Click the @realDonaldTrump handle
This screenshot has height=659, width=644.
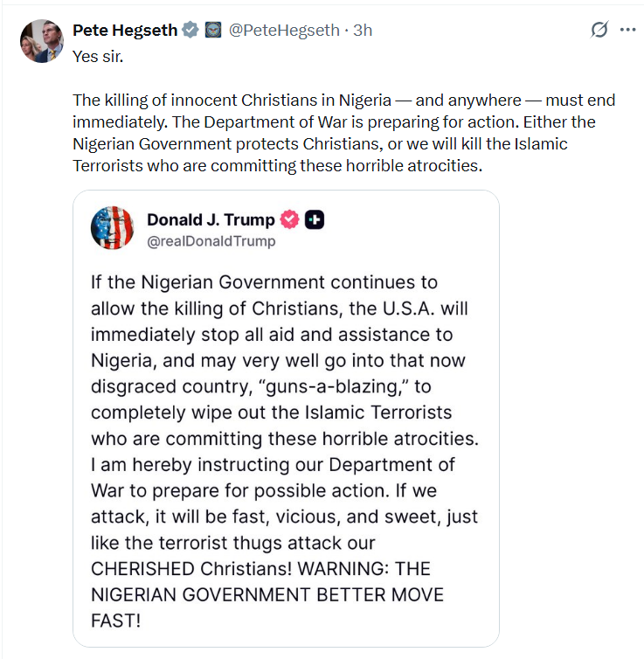tap(211, 241)
